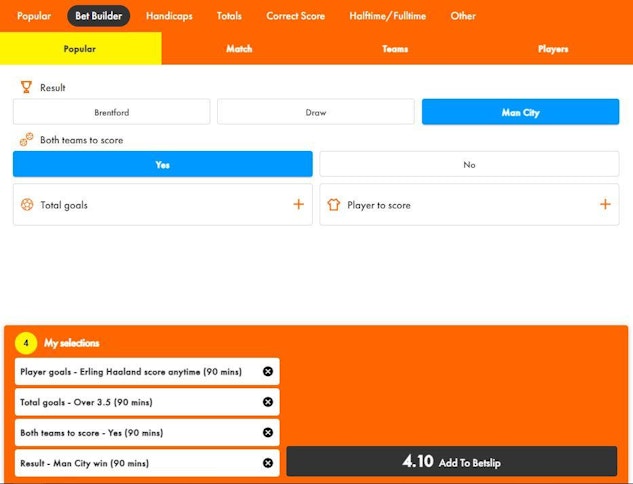
Task: Select the yellow Popular sub-tab
Action: [x=80, y=48]
